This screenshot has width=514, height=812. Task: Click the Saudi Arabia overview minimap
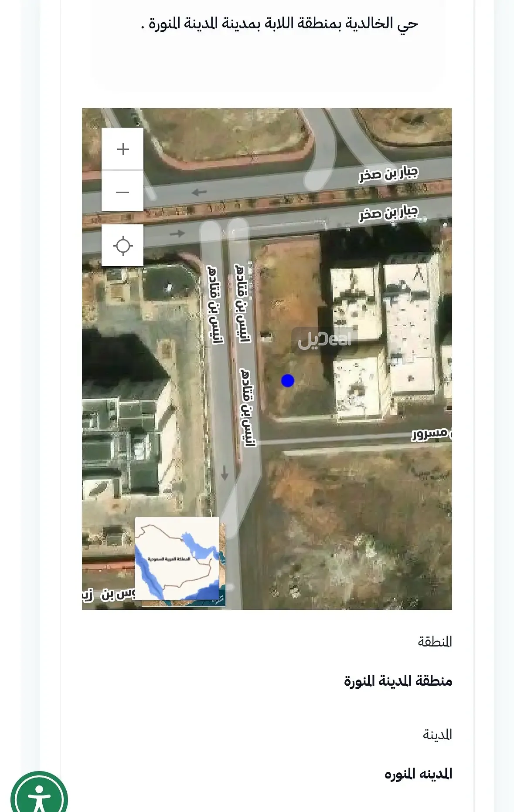pyautogui.click(x=177, y=558)
